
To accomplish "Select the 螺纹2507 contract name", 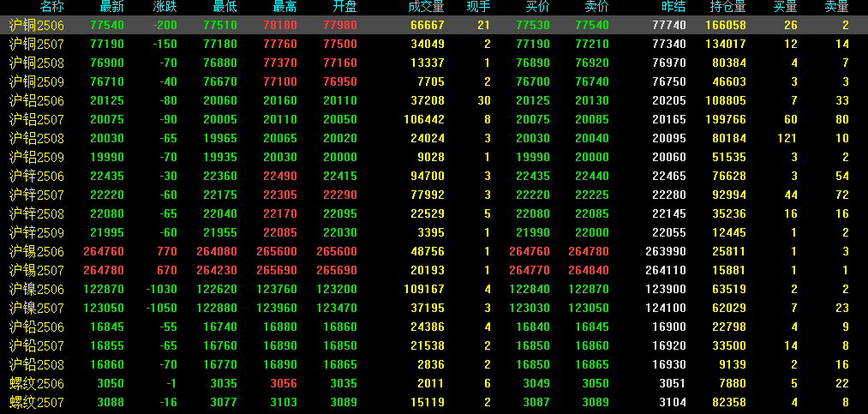I will point(37,402).
